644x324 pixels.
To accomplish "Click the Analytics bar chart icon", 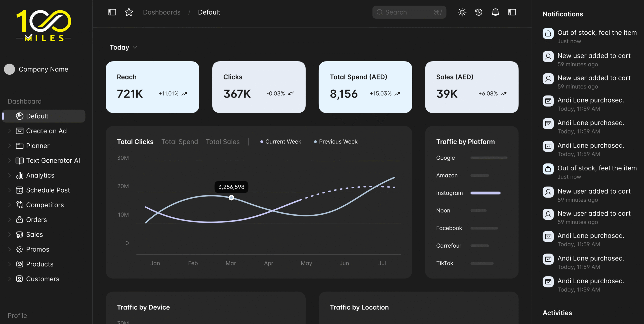I will tap(20, 175).
